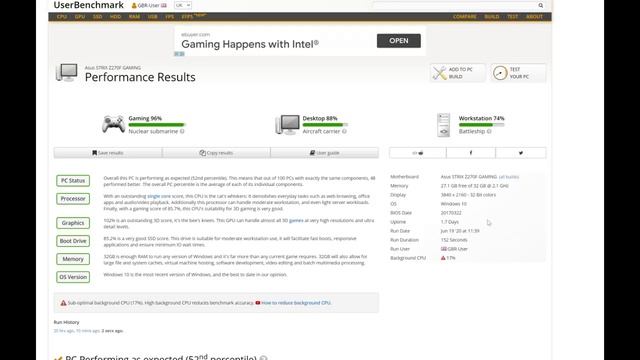Click the OPEN button in ad
The image size is (640, 360).
tap(399, 41)
